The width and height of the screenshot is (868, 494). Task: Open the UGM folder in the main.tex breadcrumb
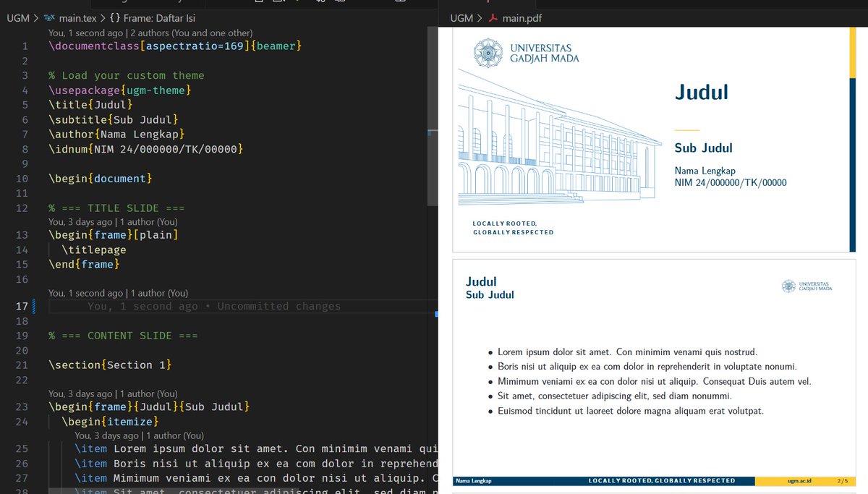pos(17,18)
